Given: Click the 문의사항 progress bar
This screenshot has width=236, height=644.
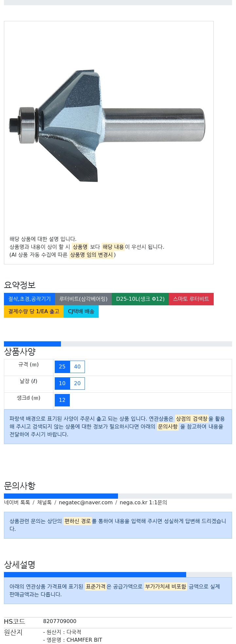Looking at the screenshot, I should click(x=118, y=496).
